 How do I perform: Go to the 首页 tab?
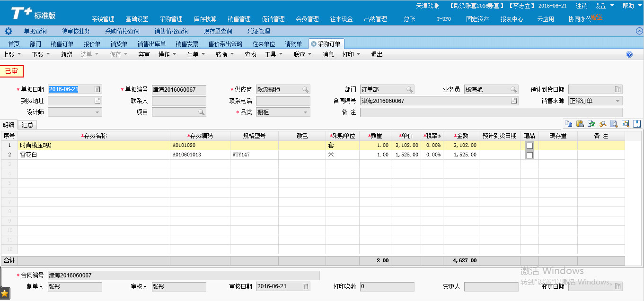pos(14,44)
